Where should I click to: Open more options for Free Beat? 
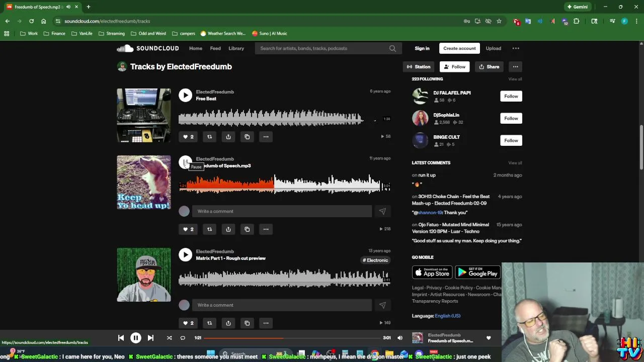pos(266,137)
